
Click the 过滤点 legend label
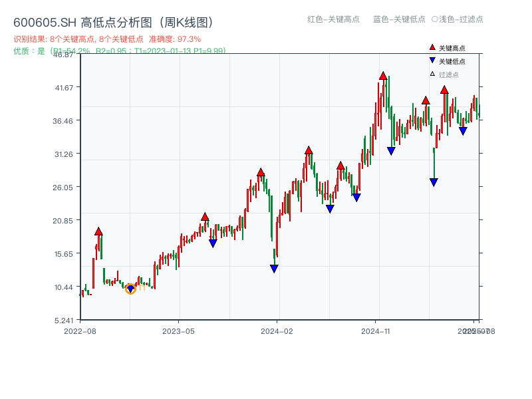tap(448, 74)
